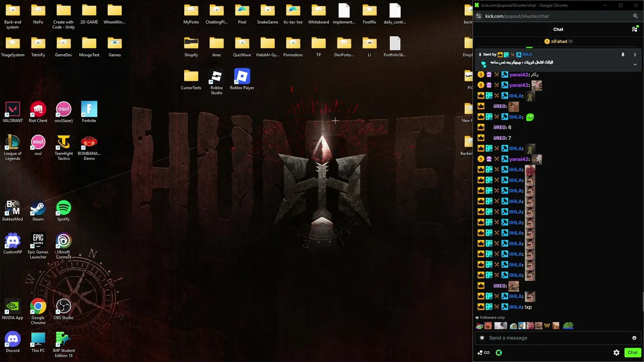Screen dimensions: 644x362
Task: Select the Pomodoro folder
Action: 293,47
